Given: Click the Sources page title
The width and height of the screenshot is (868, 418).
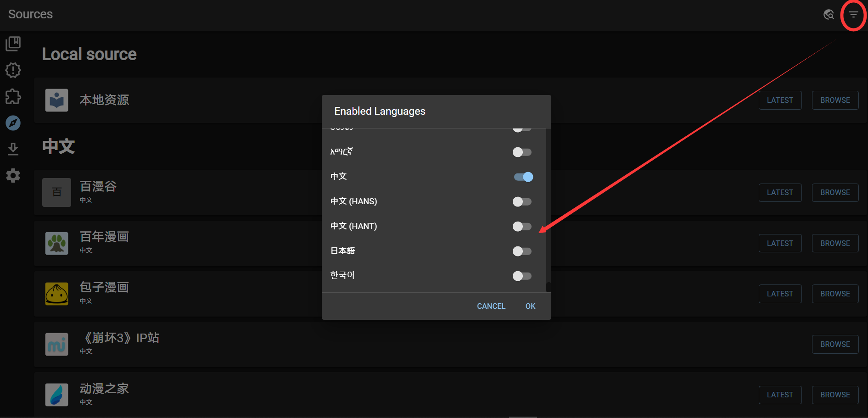Looking at the screenshot, I should point(30,14).
